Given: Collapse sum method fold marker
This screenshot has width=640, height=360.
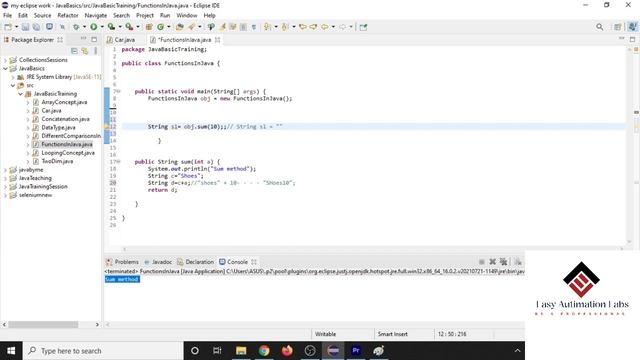Looking at the screenshot, I should tap(118, 162).
